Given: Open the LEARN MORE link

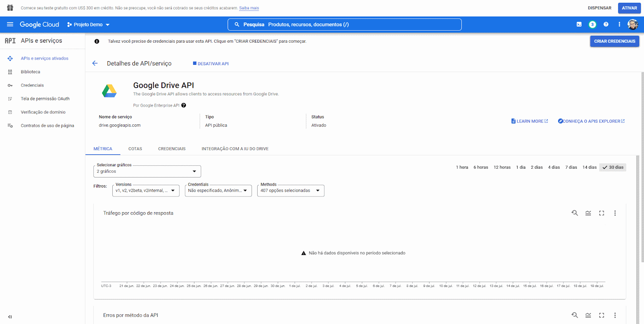Looking at the screenshot, I should click(x=530, y=121).
